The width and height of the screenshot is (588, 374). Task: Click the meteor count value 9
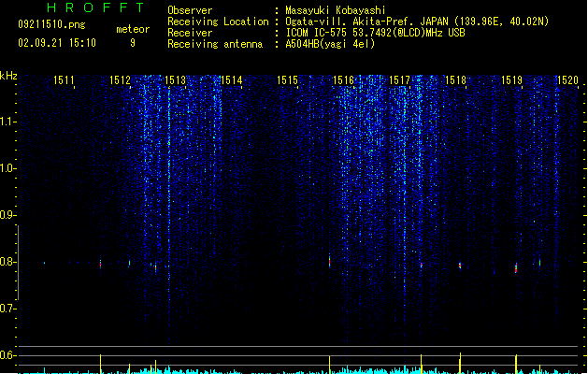133,43
